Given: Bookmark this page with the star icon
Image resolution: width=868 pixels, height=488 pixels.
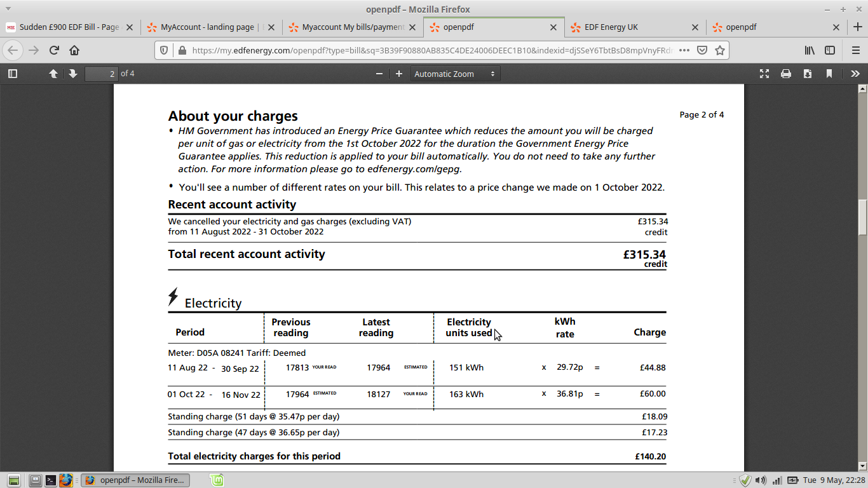Looking at the screenshot, I should point(719,50).
